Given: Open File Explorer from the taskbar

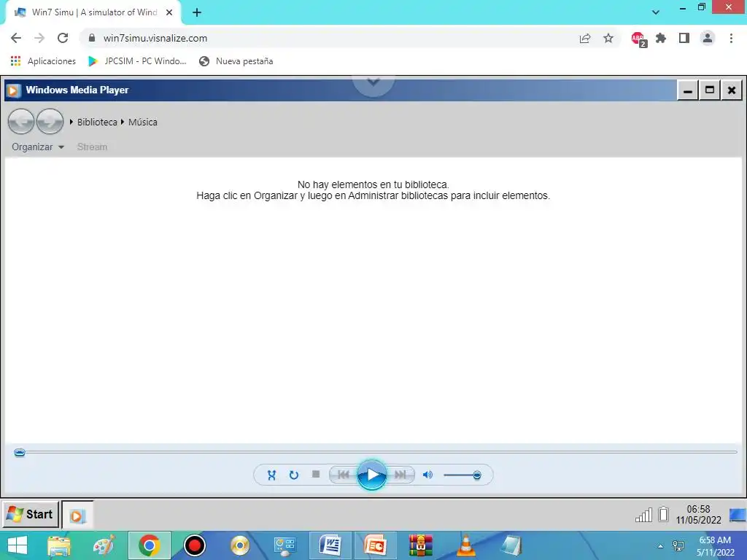Looking at the screenshot, I should tap(59, 545).
